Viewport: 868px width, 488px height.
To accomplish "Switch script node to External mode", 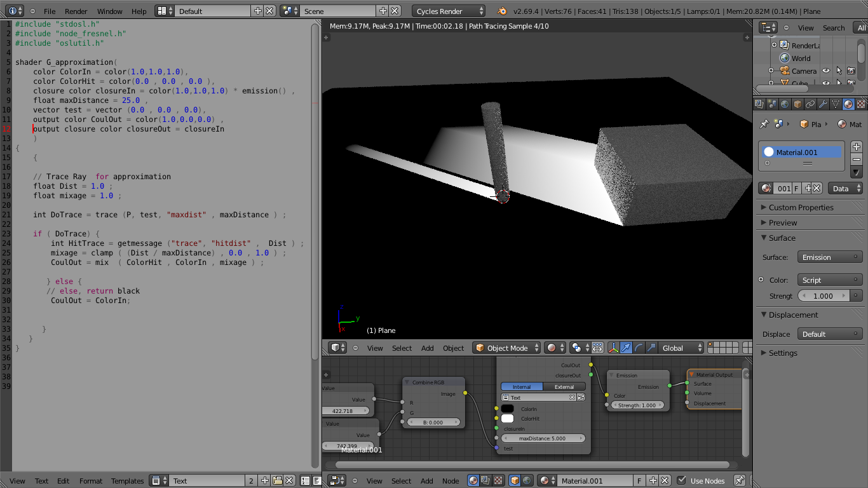I will (564, 386).
